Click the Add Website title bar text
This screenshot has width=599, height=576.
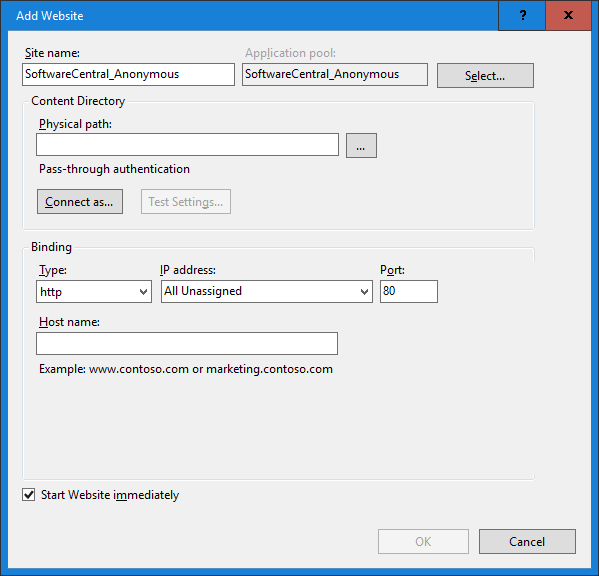pos(50,16)
